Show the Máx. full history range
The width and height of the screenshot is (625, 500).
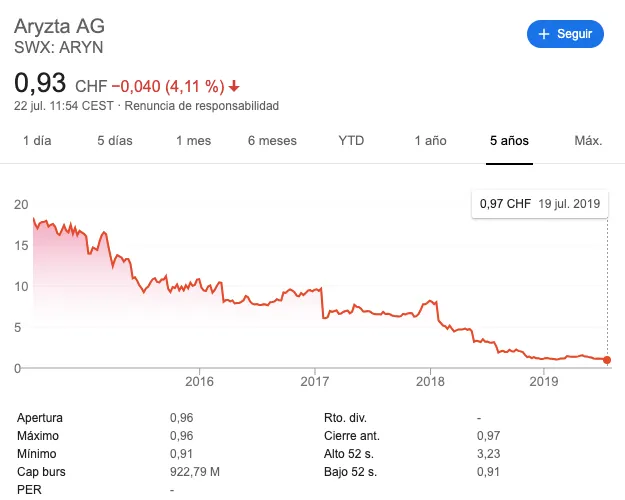588,141
